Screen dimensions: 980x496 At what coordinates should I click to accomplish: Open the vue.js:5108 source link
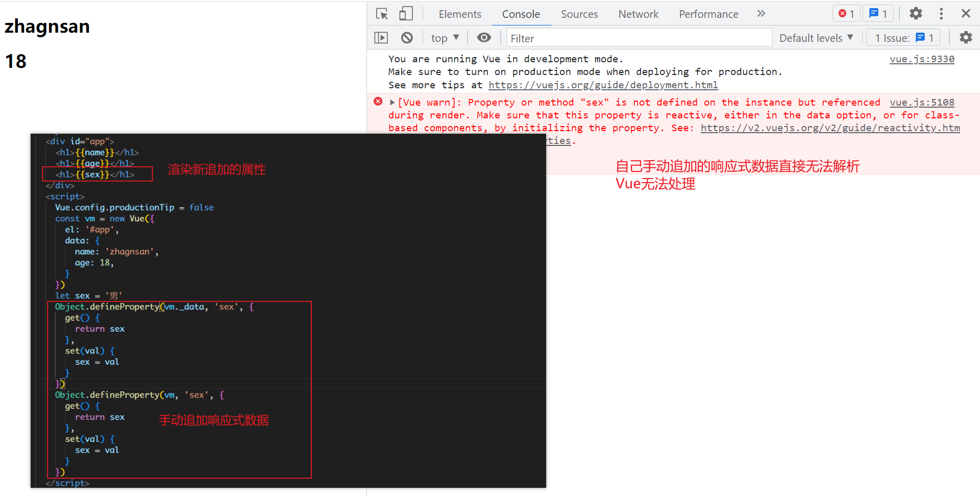click(921, 103)
